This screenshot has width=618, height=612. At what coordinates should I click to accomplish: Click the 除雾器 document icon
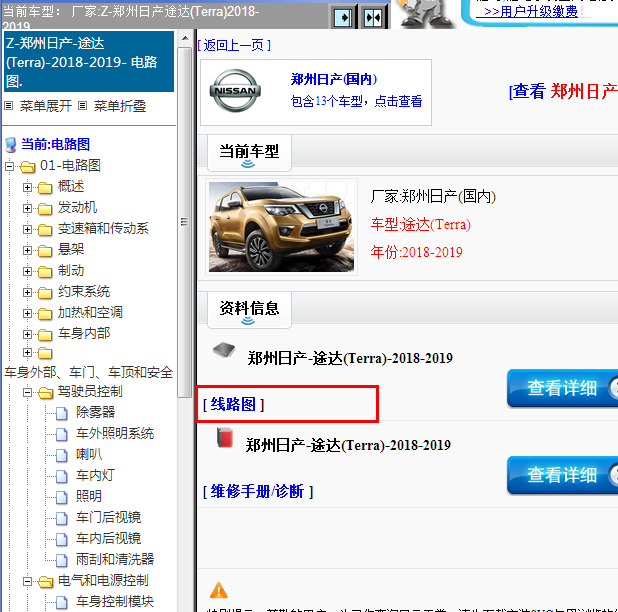(61, 413)
